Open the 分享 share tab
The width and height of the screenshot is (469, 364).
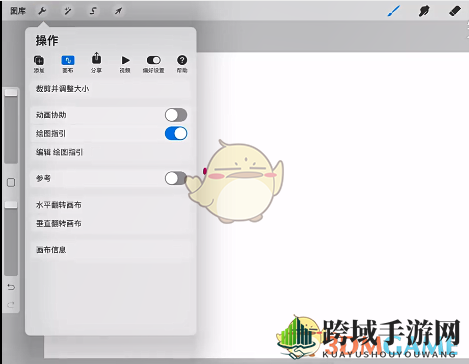click(x=96, y=63)
